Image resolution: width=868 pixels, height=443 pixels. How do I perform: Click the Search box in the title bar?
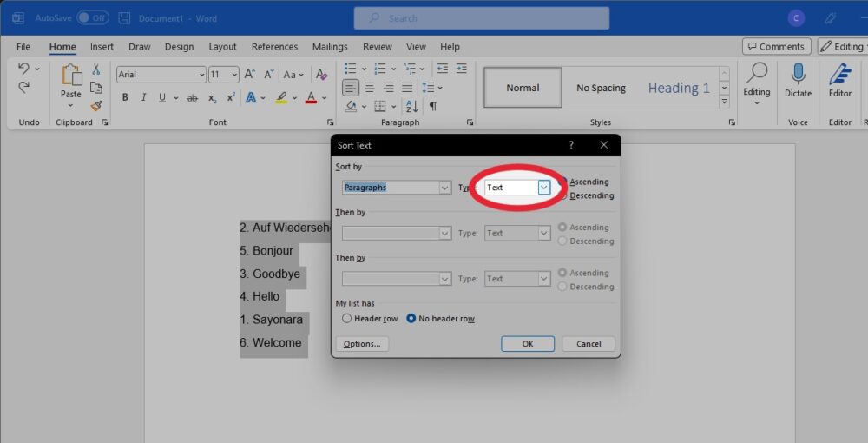(481, 18)
